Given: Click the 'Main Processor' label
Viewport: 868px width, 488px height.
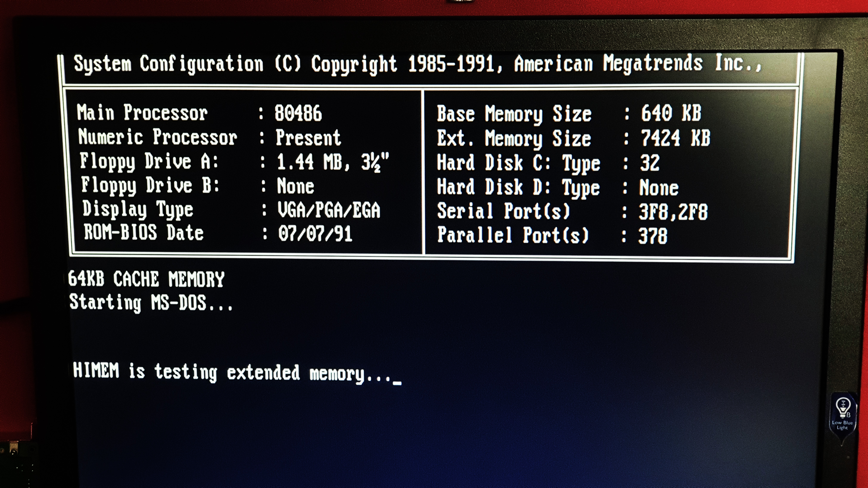Looking at the screenshot, I should click(142, 113).
